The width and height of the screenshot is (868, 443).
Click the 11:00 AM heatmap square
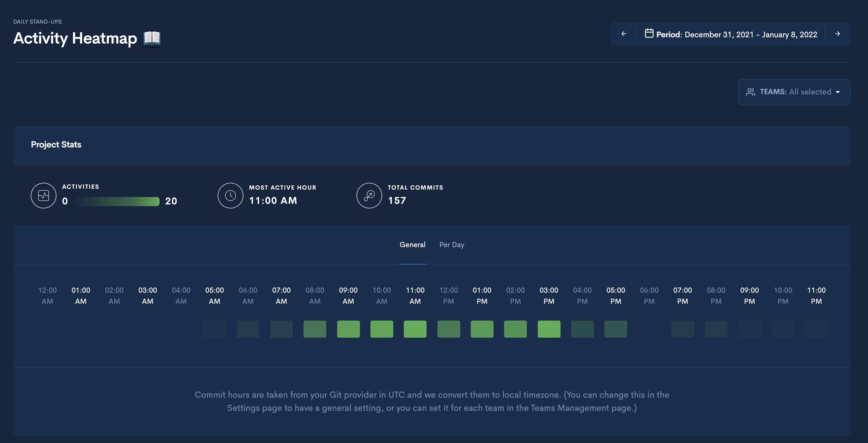415,329
